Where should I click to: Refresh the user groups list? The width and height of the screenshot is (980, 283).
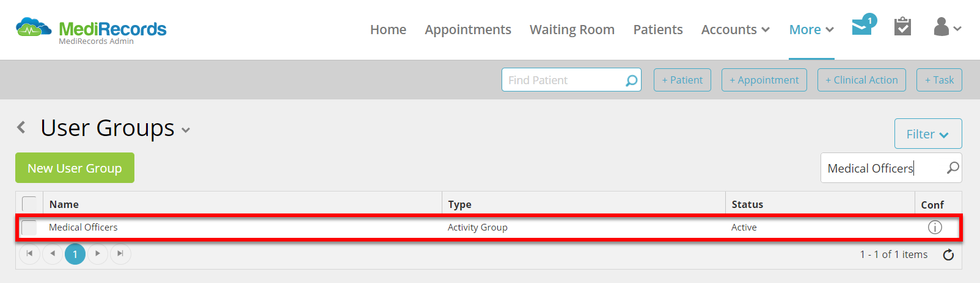[948, 254]
